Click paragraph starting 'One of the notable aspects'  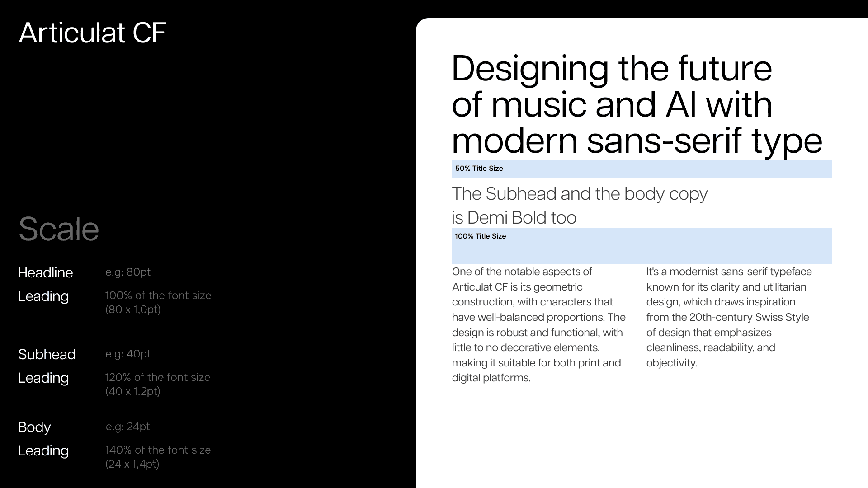(x=539, y=325)
